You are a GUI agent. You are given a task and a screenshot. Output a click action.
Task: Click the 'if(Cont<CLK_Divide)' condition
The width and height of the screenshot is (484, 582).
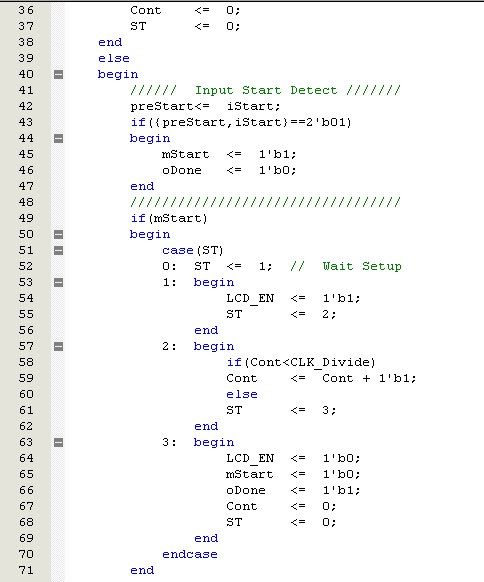301,362
